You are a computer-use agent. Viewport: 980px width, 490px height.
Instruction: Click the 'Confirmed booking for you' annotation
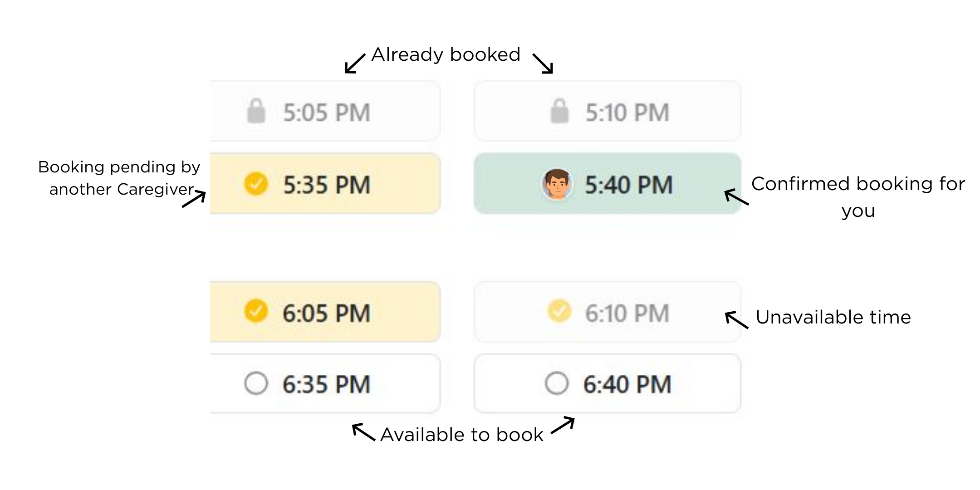tap(858, 197)
